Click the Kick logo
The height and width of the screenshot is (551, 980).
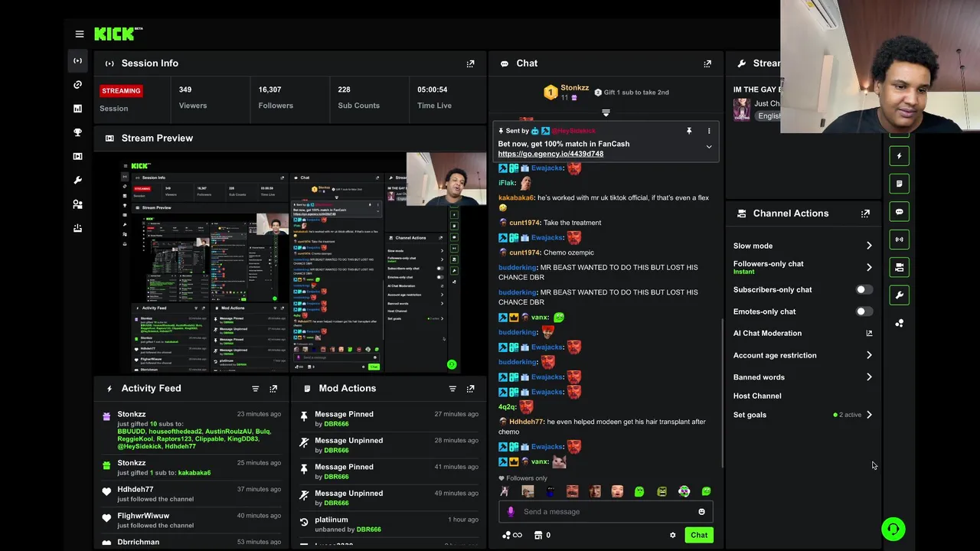119,34
